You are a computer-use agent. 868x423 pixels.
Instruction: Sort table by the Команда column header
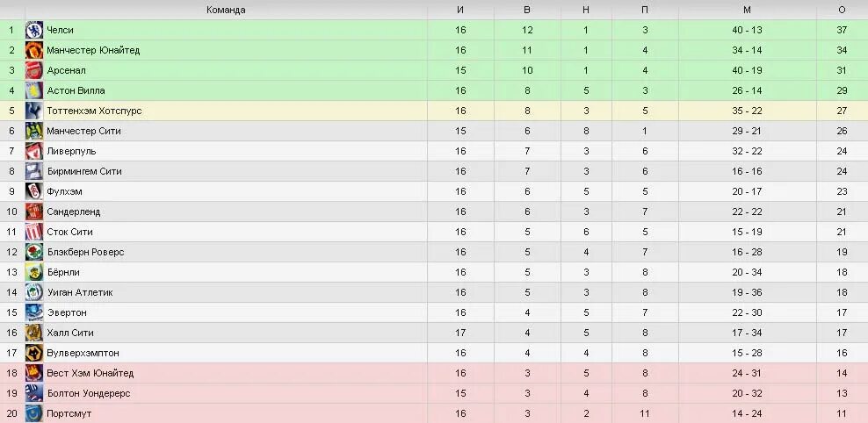tap(226, 10)
